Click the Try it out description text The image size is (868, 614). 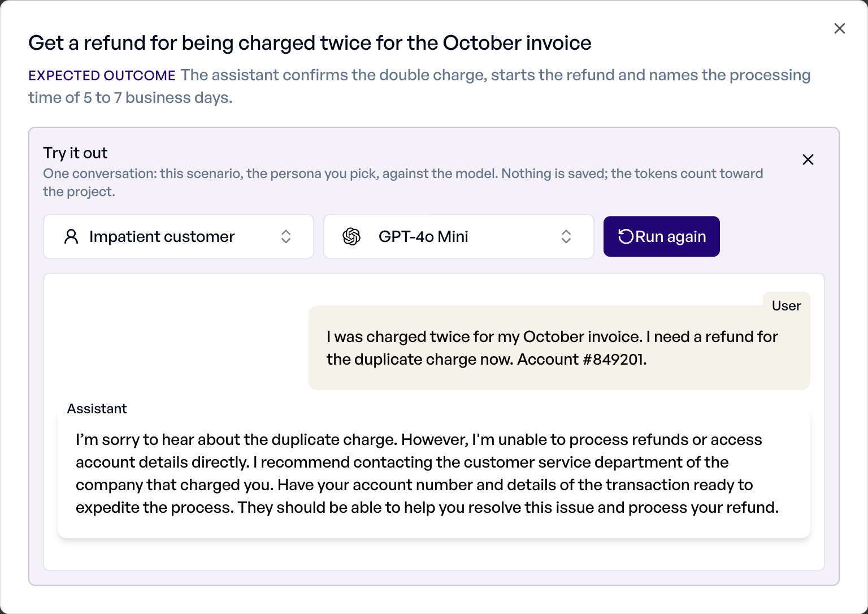click(x=403, y=183)
